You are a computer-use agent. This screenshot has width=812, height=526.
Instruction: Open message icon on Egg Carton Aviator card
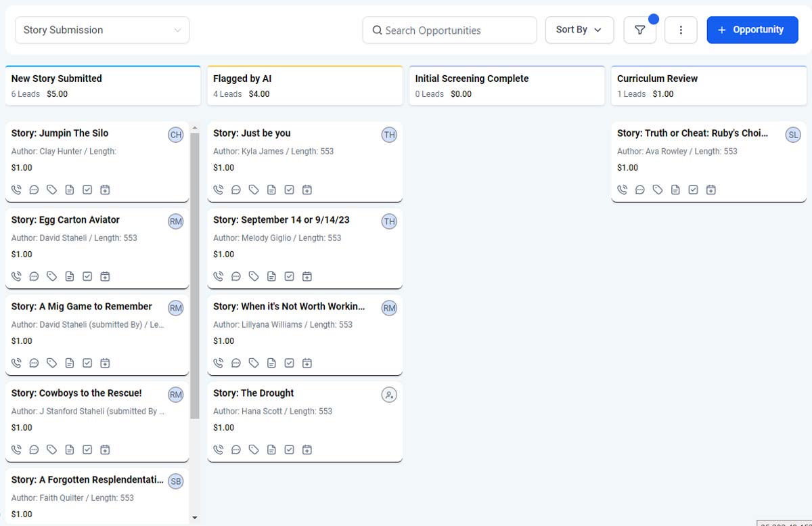(x=35, y=276)
